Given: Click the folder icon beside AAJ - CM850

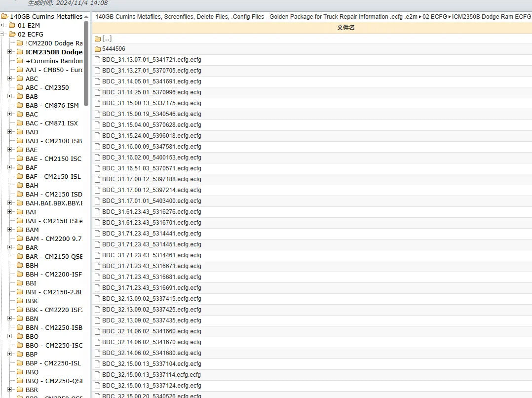Looking at the screenshot, I should pyautogui.click(x=20, y=70).
